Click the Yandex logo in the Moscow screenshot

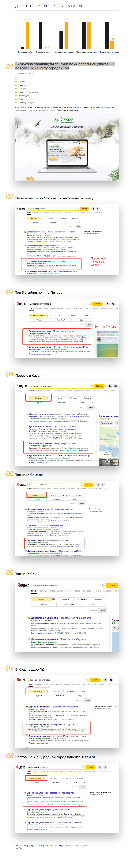point(21,209)
